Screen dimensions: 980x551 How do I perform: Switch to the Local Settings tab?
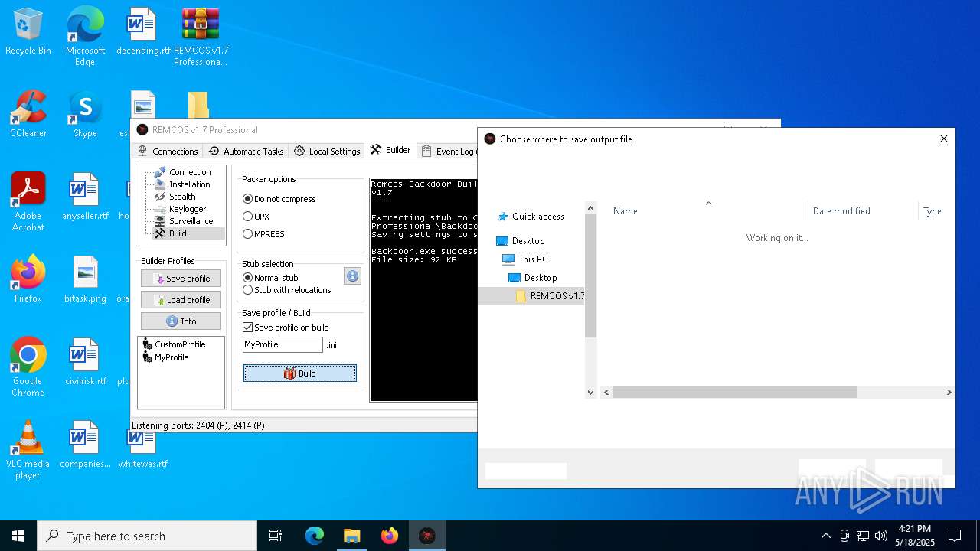pyautogui.click(x=327, y=151)
